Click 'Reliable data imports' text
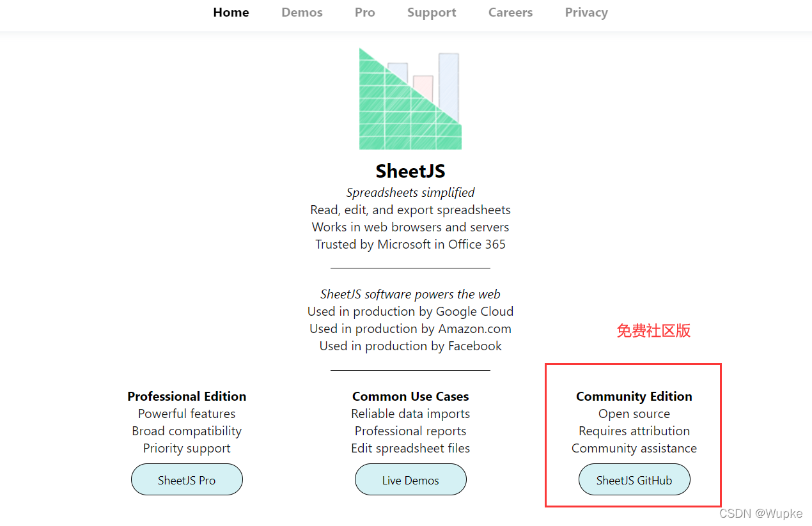Image resolution: width=812 pixels, height=526 pixels. pos(410,414)
